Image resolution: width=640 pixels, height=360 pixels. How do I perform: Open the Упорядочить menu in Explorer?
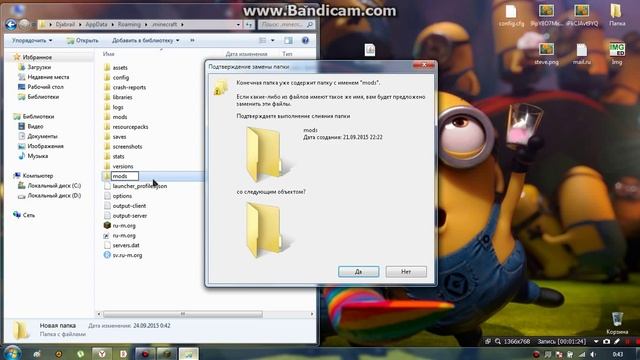(32, 40)
